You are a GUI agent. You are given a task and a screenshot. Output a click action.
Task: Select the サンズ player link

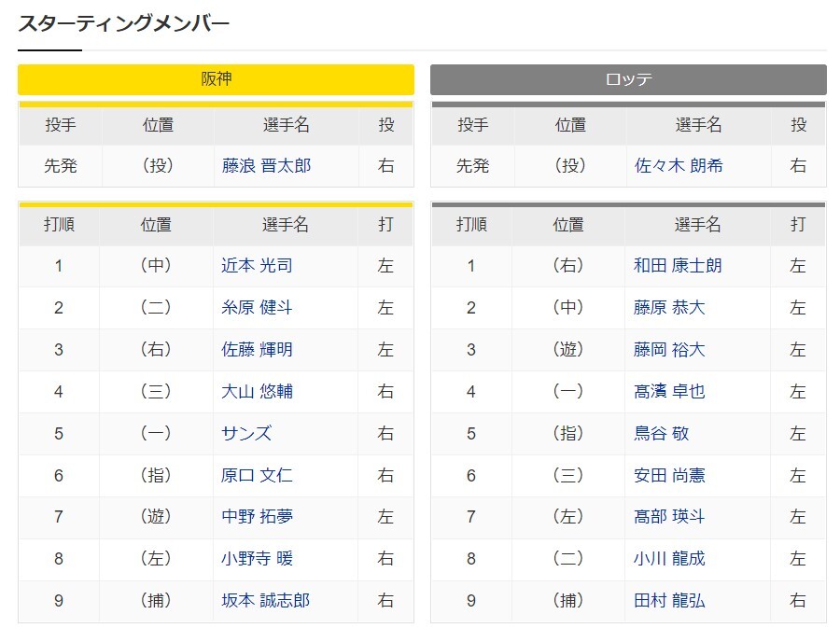[x=246, y=433]
